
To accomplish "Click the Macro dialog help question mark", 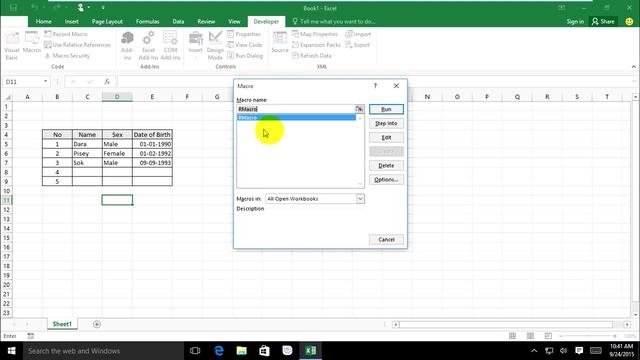I will 375,86.
